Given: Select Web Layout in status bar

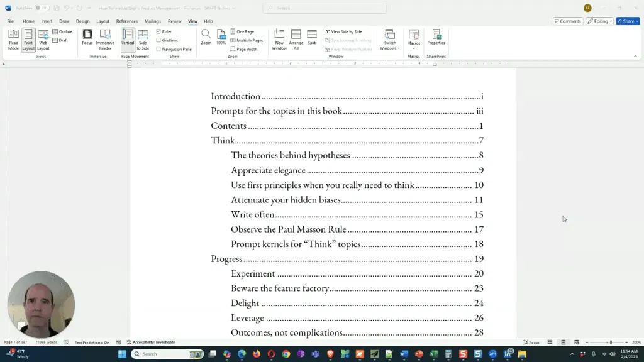Looking at the screenshot, I should point(577,342).
